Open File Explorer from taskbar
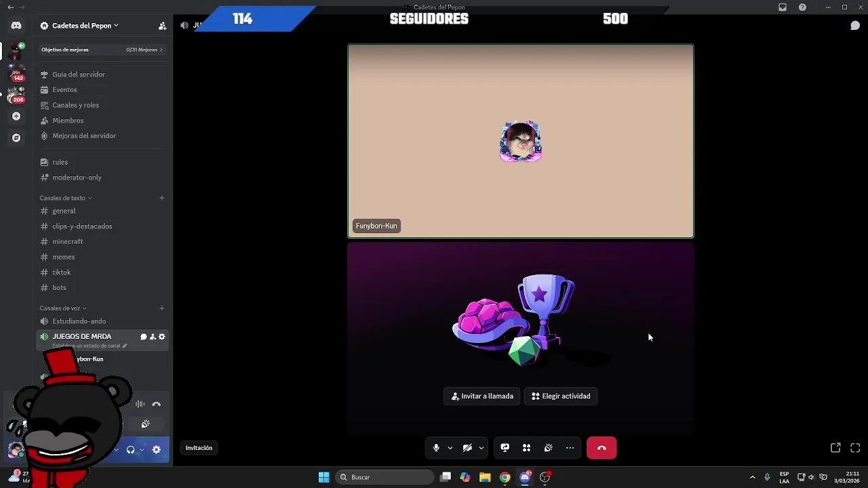 [x=485, y=477]
